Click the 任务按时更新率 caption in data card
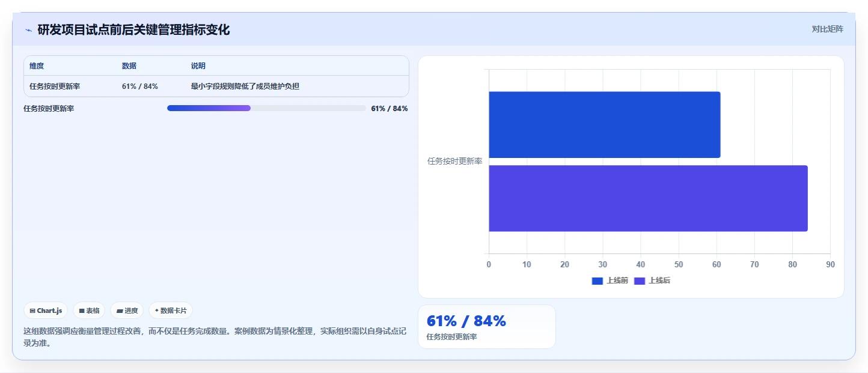868x373 pixels. click(x=451, y=337)
